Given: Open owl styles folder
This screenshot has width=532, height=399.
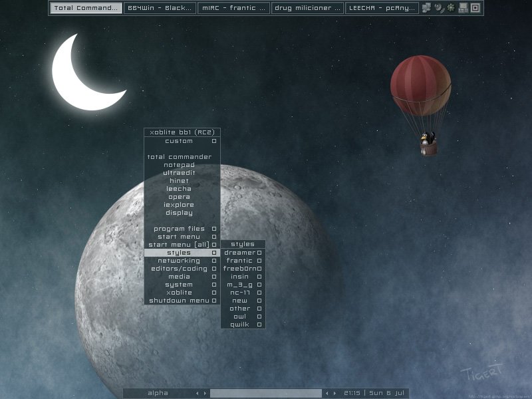Looking at the screenshot, I should coord(243,317).
